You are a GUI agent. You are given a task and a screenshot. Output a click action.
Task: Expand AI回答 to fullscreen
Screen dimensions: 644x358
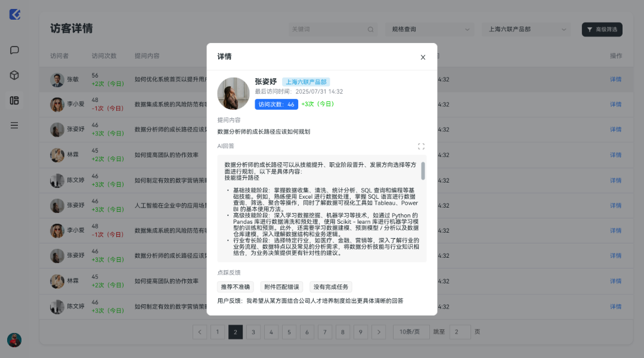point(421,146)
